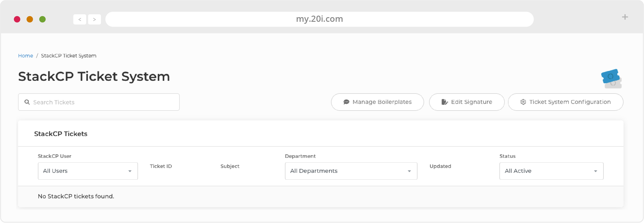Open the All Departments dropdown
Screen dimensions: 644x223
351,171
